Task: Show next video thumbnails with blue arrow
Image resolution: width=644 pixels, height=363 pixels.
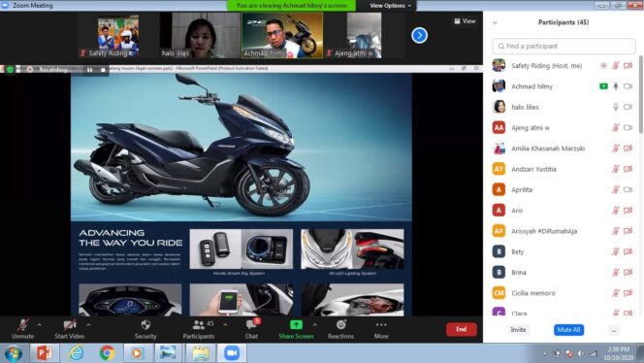Action: pos(419,35)
